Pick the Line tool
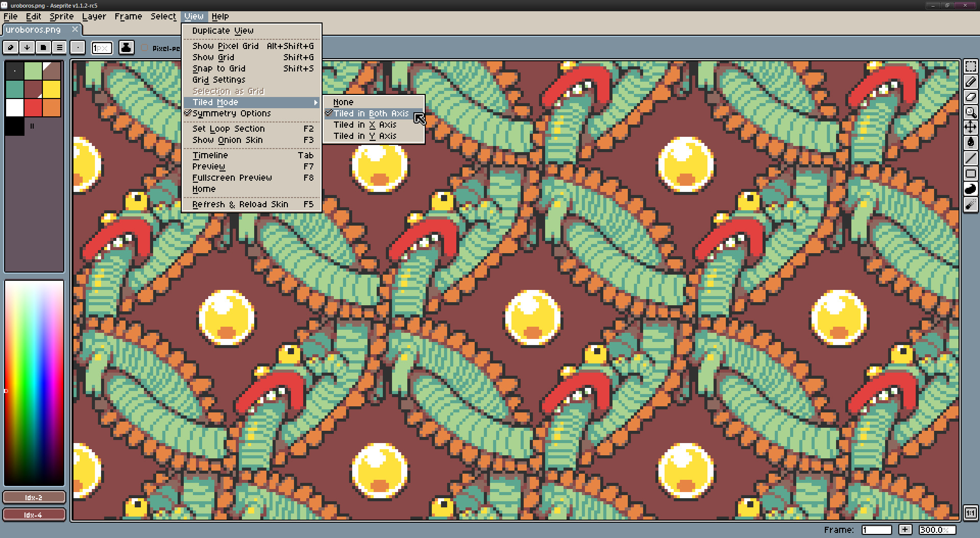980x538 pixels. (x=971, y=159)
